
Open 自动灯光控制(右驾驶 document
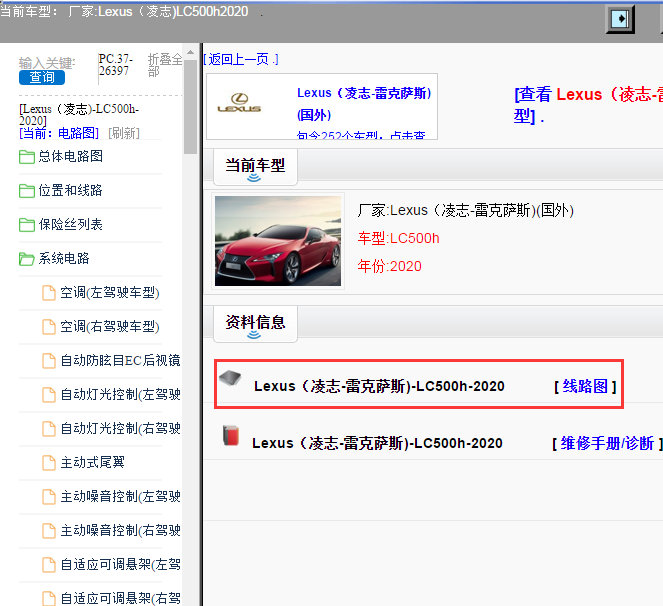121,428
